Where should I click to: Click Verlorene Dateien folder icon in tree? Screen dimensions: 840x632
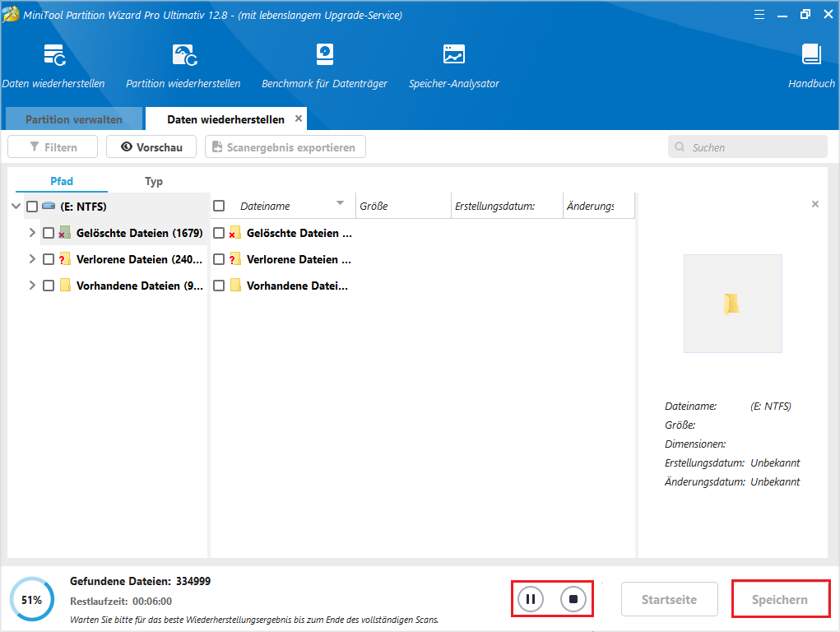[65, 259]
